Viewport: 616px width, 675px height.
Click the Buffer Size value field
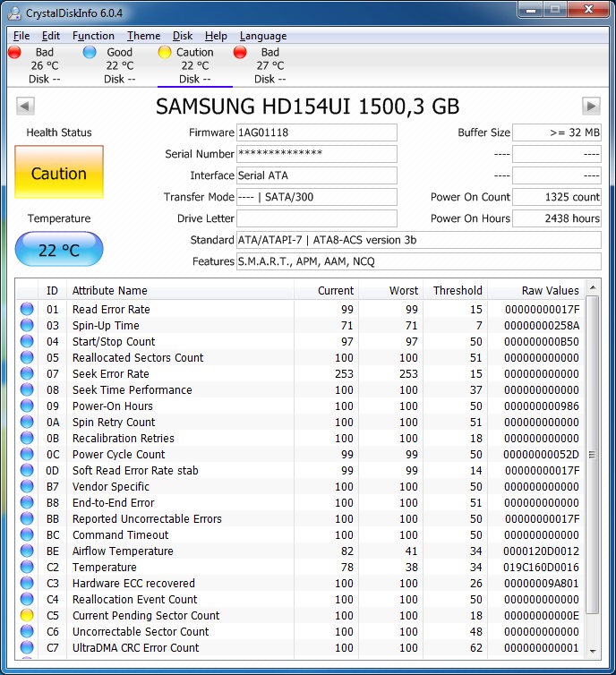point(557,132)
